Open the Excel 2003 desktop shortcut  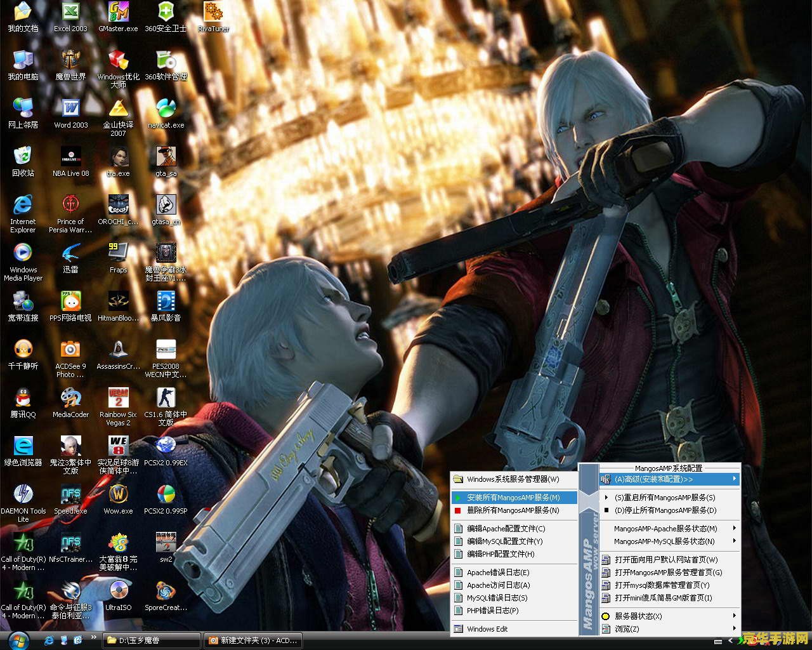coord(70,17)
